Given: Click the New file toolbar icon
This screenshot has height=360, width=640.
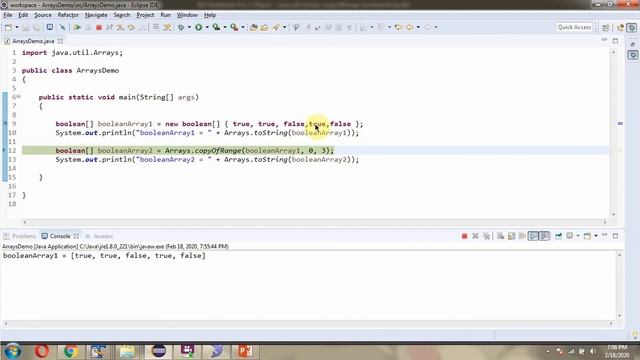Looking at the screenshot, I should point(8,27).
